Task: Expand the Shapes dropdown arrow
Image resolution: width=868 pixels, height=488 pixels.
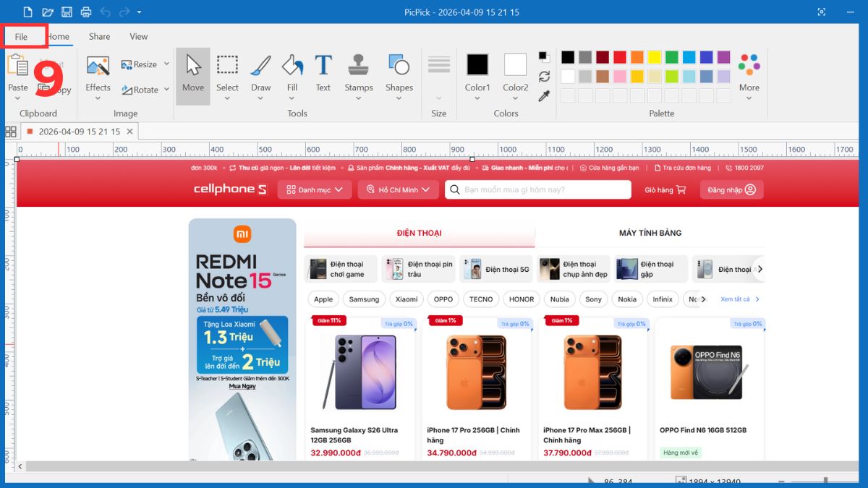Action: (x=399, y=99)
